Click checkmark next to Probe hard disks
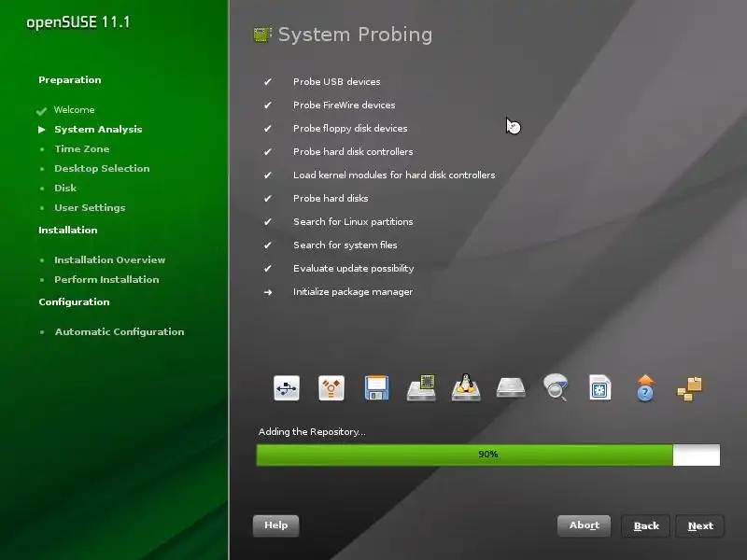The height and width of the screenshot is (560, 747). click(268, 199)
